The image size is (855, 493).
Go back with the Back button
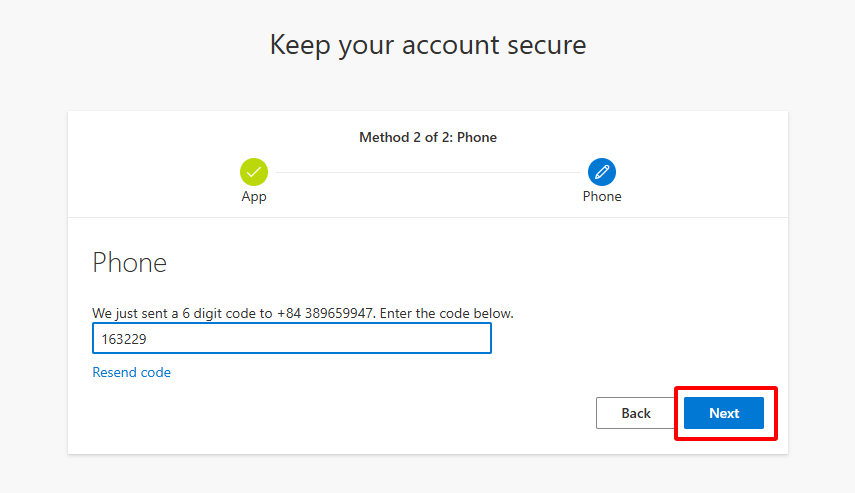[636, 413]
